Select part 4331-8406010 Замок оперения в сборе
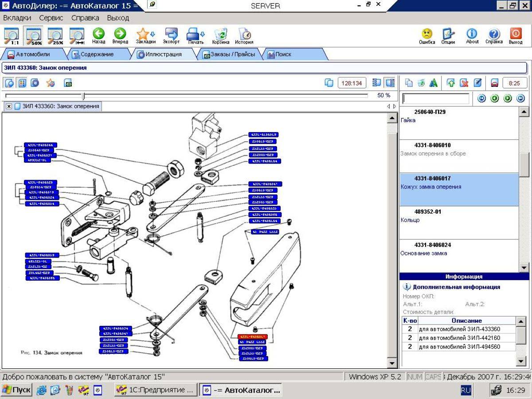The height and width of the screenshot is (399, 532). pyautogui.click(x=458, y=156)
